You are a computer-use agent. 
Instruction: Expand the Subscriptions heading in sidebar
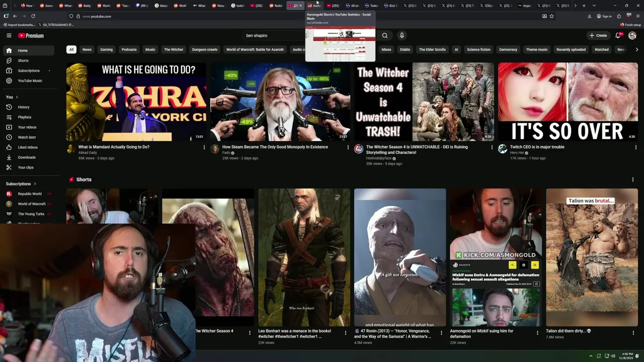tap(21, 184)
